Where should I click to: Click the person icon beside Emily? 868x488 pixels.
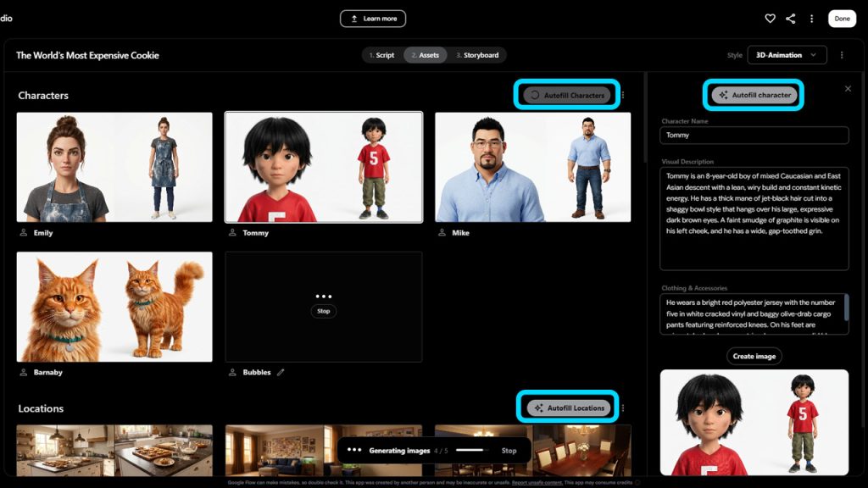[x=23, y=233]
